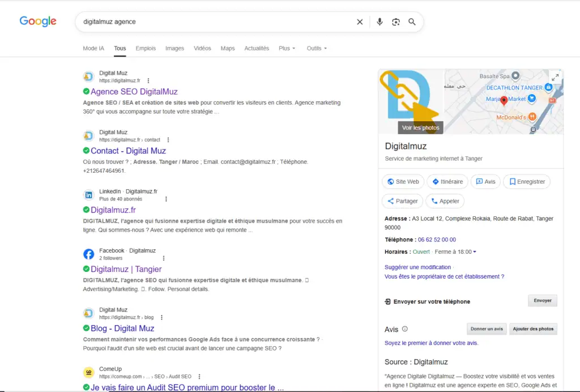The height and width of the screenshot is (392, 580).
Task: Click the Itinéraire button
Action: coord(447,182)
